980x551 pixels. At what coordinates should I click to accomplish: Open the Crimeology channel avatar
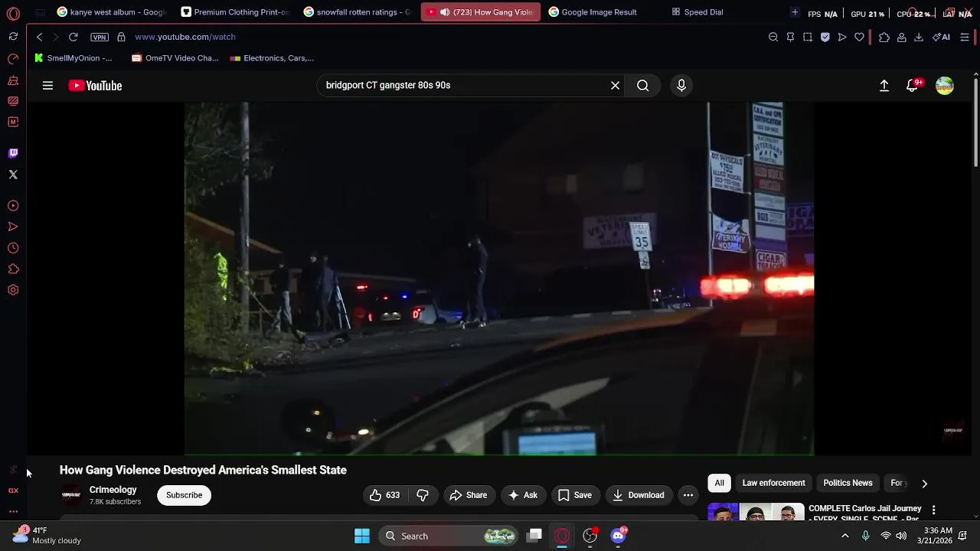coord(71,495)
